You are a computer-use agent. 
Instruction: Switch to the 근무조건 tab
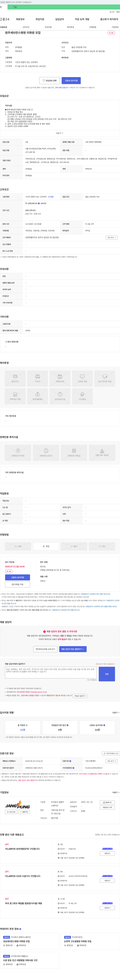tap(26, 27)
